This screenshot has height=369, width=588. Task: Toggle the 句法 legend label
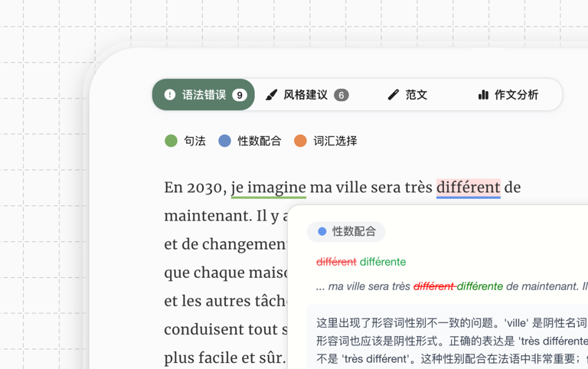[x=194, y=141]
